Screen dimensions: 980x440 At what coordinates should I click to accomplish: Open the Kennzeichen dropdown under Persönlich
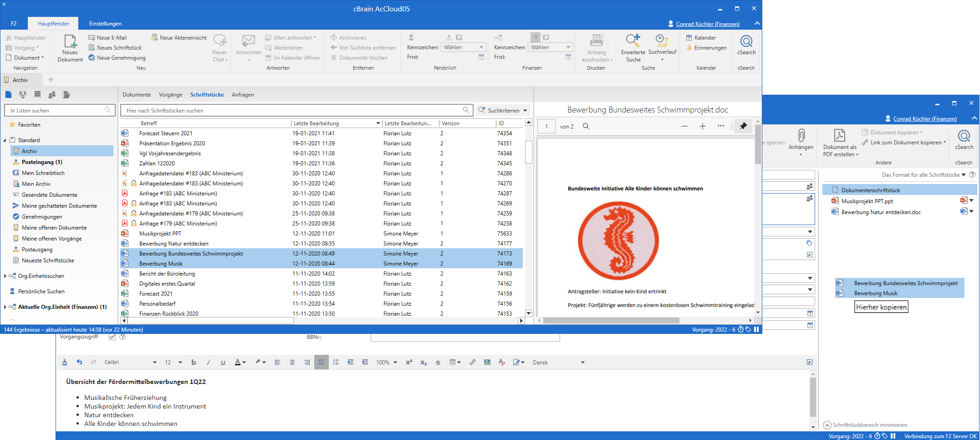[x=463, y=47]
